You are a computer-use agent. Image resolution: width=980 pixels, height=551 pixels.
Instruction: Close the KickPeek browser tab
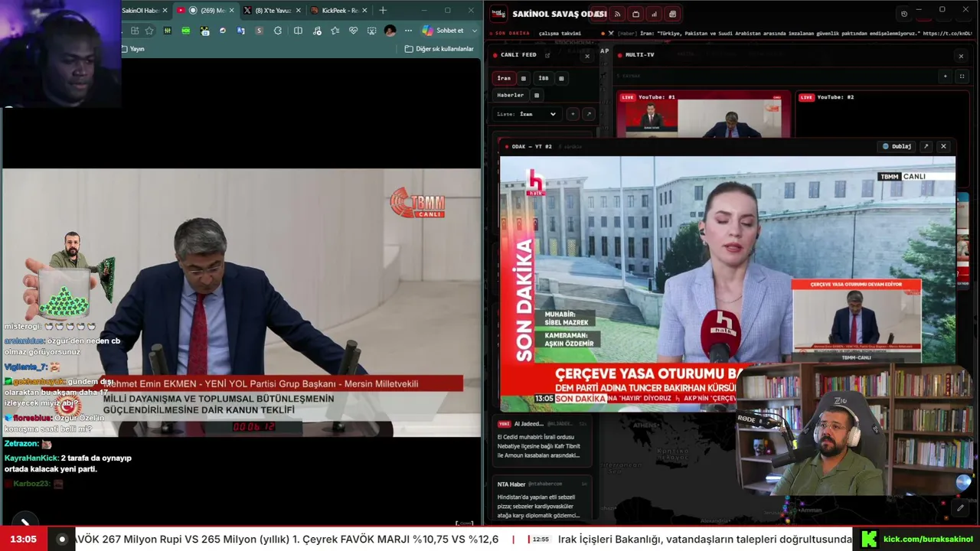[x=363, y=11]
